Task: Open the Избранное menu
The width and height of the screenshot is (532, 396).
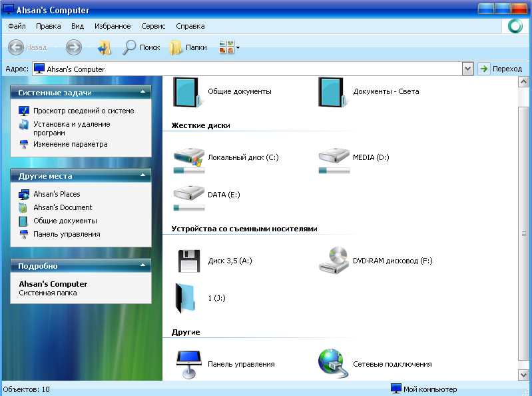Action: click(x=113, y=26)
